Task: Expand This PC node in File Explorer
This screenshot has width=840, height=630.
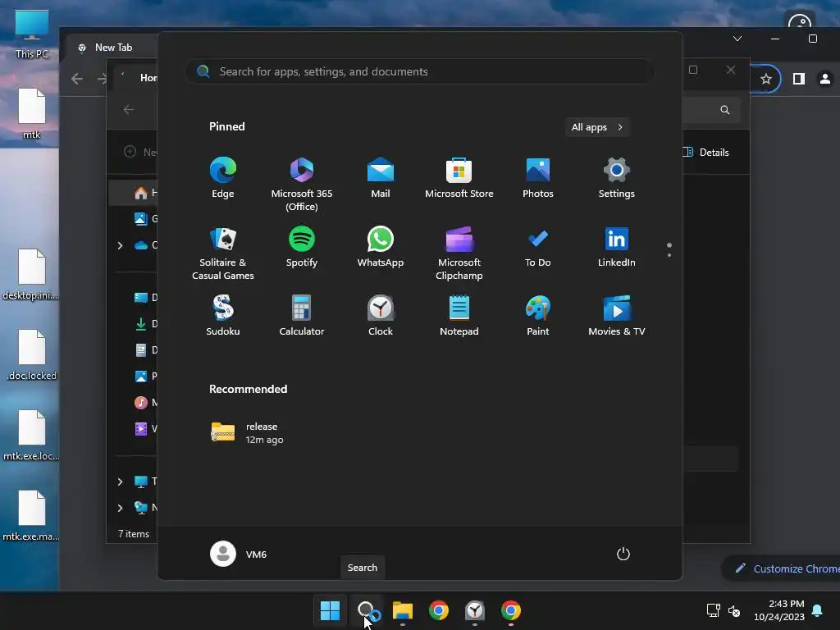Action: point(120,482)
